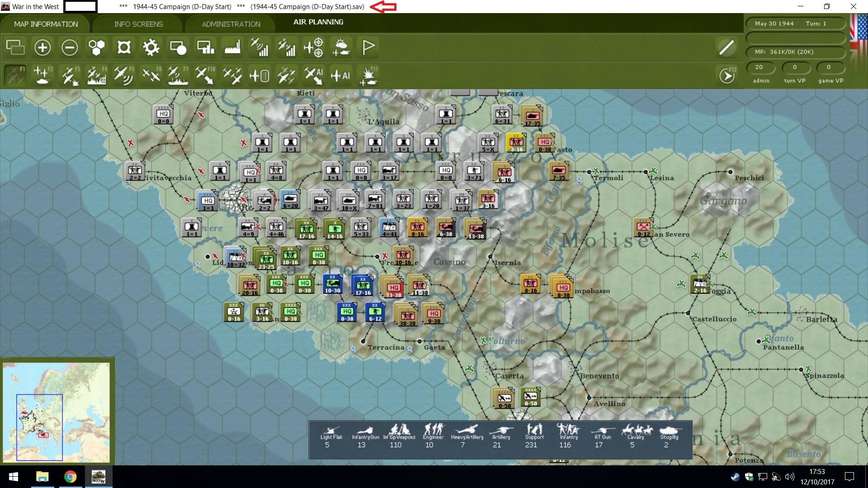The width and height of the screenshot is (868, 488).
Task: Click the MP: 361K/0K (20K) manpower field
Action: 795,52
